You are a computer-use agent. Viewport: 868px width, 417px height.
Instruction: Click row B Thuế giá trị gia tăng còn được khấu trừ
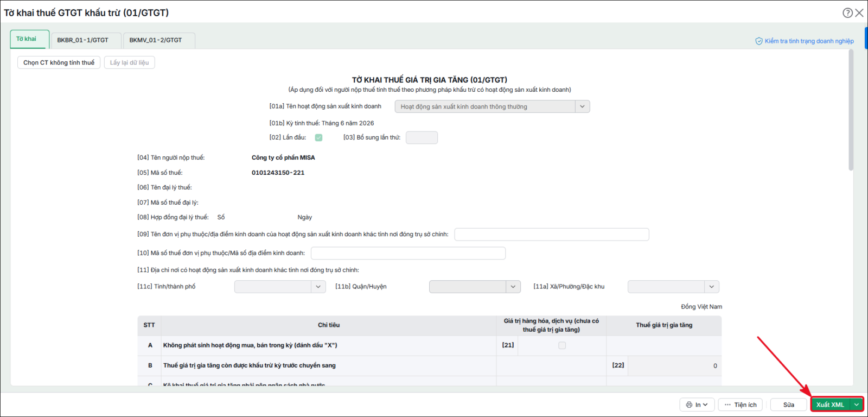pos(250,365)
